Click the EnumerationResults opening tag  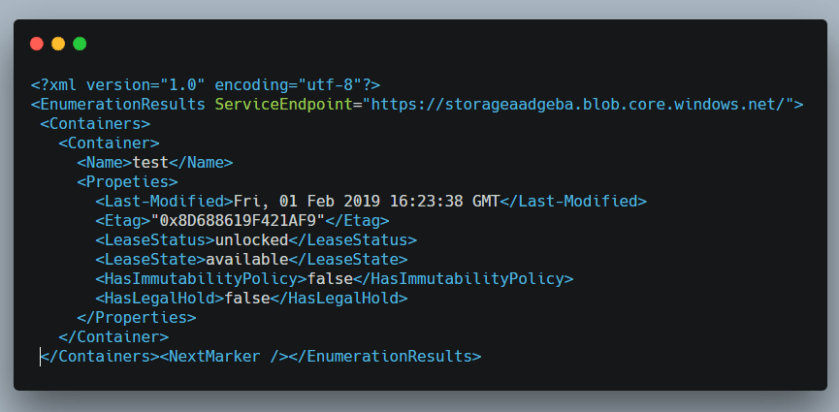[118, 104]
